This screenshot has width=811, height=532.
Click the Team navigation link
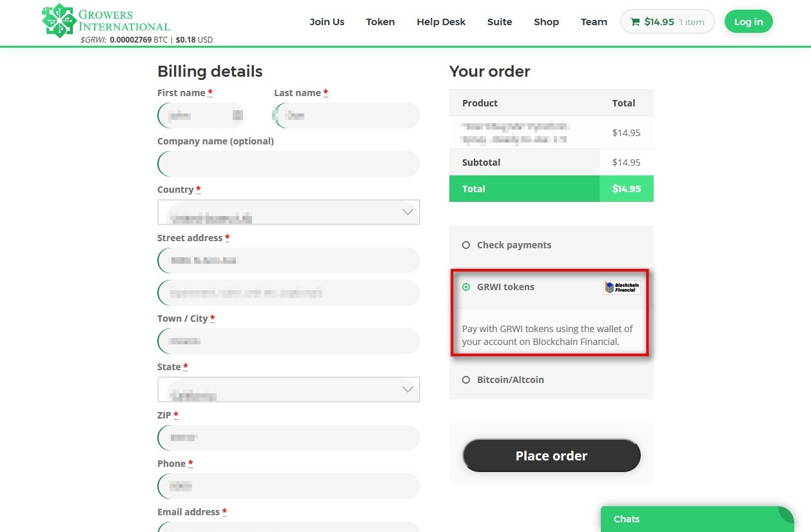pos(594,22)
